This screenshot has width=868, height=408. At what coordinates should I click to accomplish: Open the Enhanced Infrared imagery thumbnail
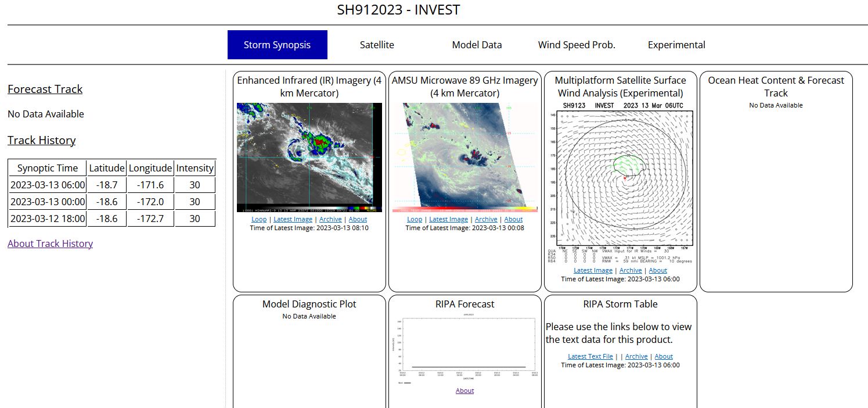click(x=309, y=157)
